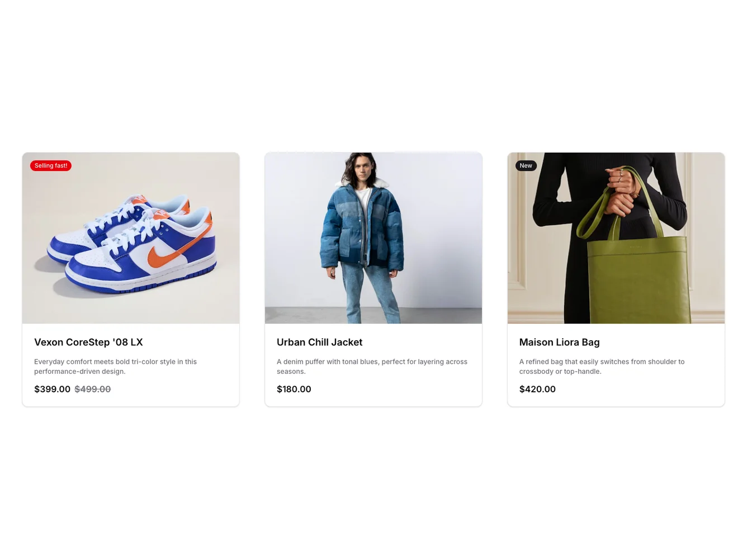Select the sneaker description about tri-color style

pyautogui.click(x=115, y=366)
